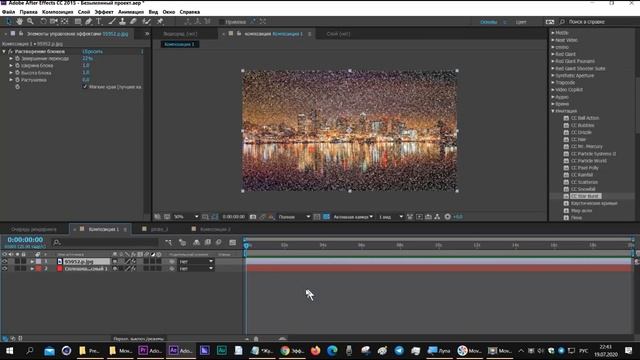Toggle the soft edges checkbox in effect controls
640x360 pixels.
click(x=85, y=87)
